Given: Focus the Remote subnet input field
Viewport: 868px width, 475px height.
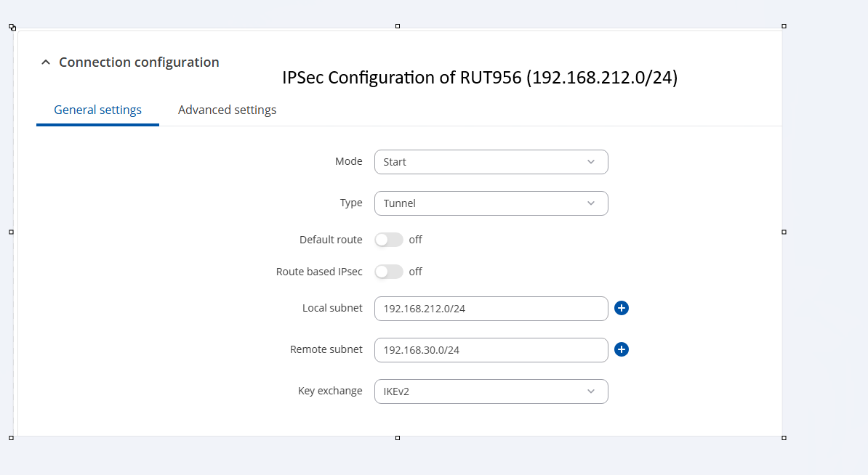Looking at the screenshot, I should [x=491, y=350].
